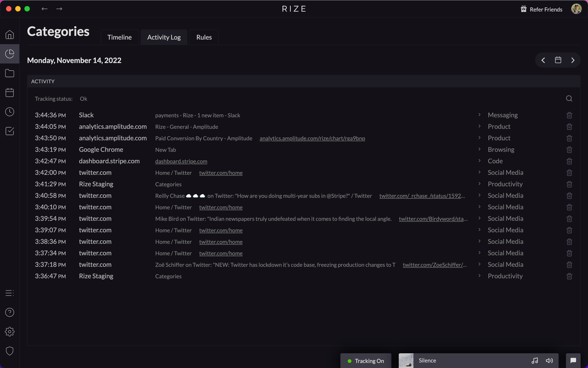This screenshot has height=368, width=588.
Task: Open the user profile avatar
Action: coord(576,9)
